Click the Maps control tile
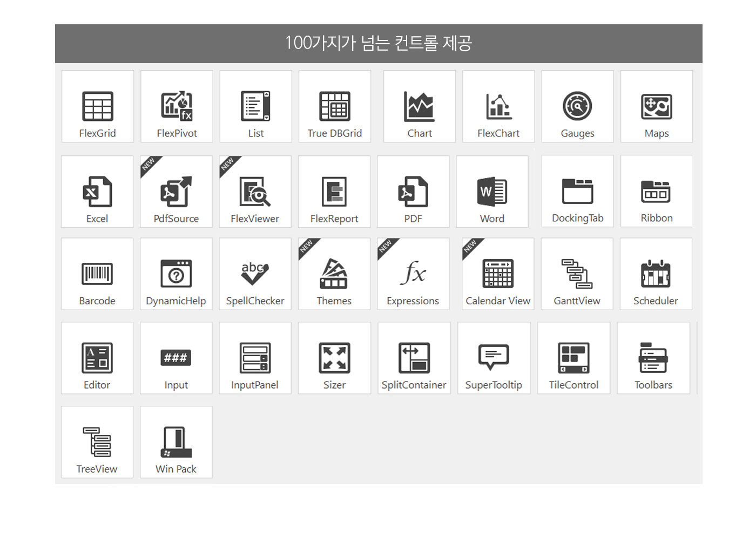756x558 pixels. [657, 106]
